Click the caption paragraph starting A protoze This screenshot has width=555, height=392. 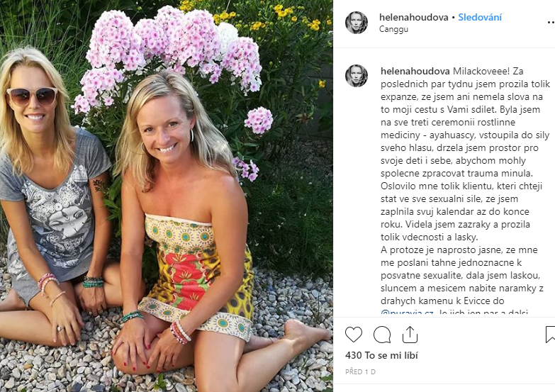click(x=462, y=281)
